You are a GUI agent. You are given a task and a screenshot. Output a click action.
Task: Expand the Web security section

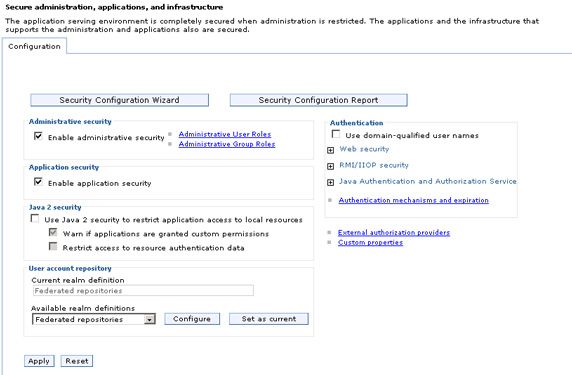tap(331, 150)
